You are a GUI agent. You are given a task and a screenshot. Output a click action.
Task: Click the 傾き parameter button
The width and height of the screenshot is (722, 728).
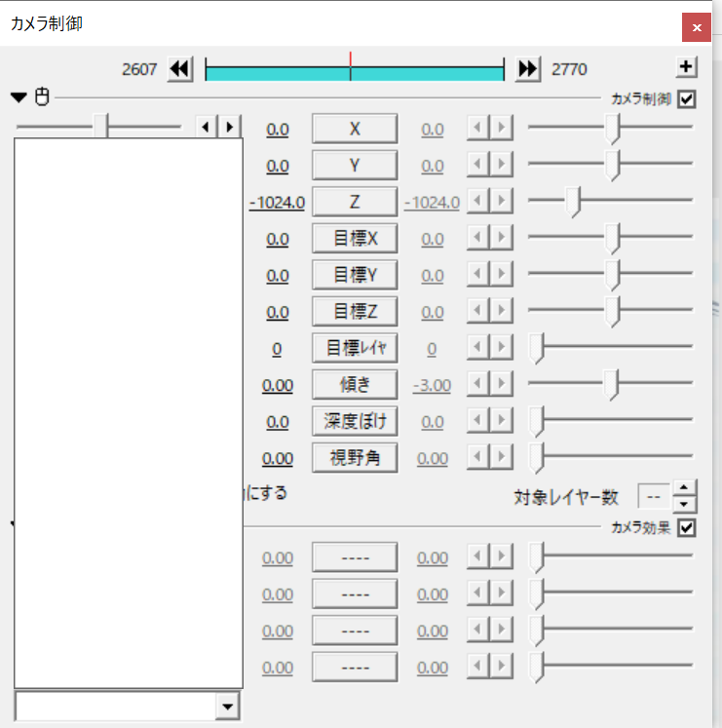pyautogui.click(x=355, y=385)
